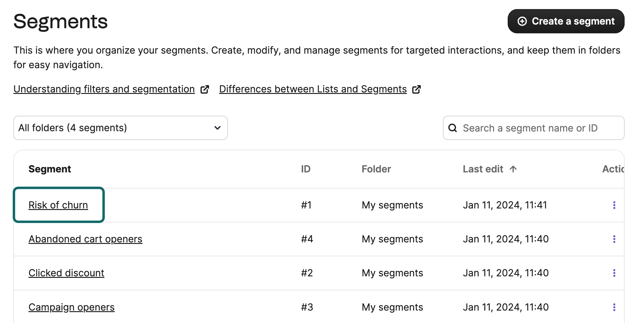
Task: Open Differences between Lists and Segments link
Action: tap(313, 89)
